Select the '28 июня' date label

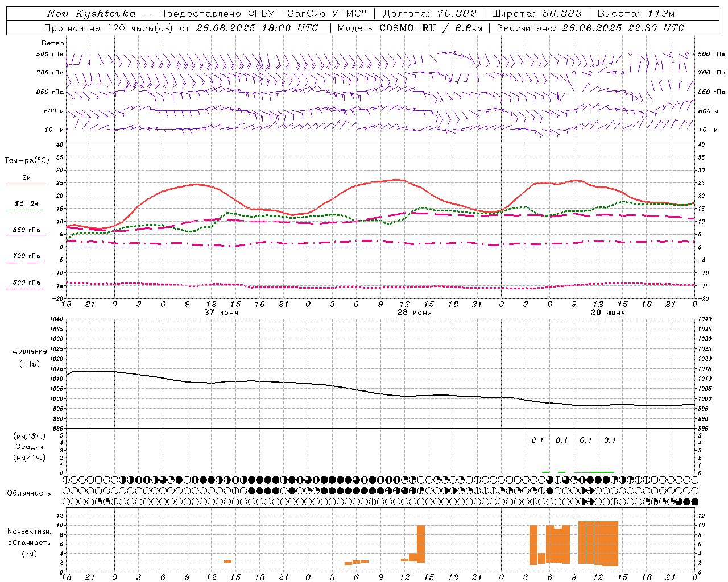point(415,313)
